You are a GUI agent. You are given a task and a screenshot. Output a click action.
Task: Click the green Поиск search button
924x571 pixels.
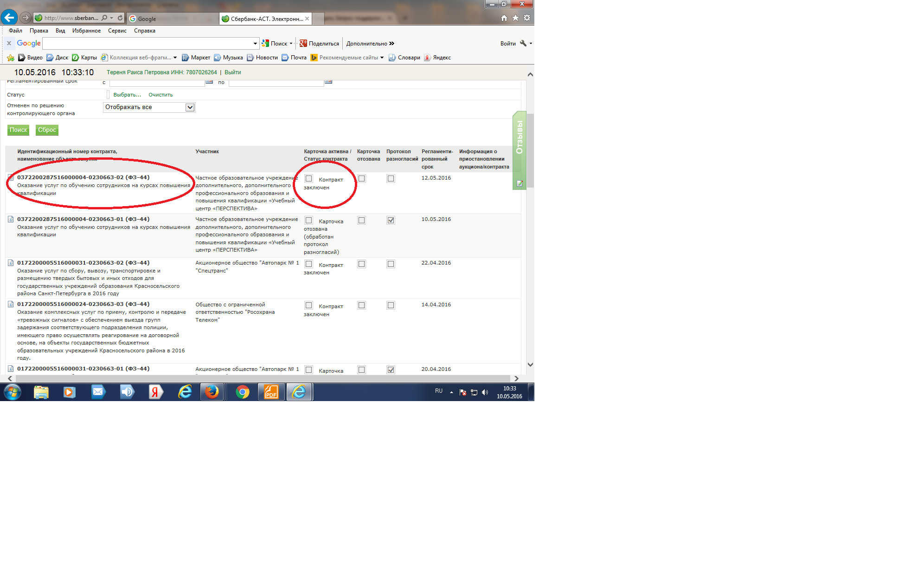tap(19, 130)
